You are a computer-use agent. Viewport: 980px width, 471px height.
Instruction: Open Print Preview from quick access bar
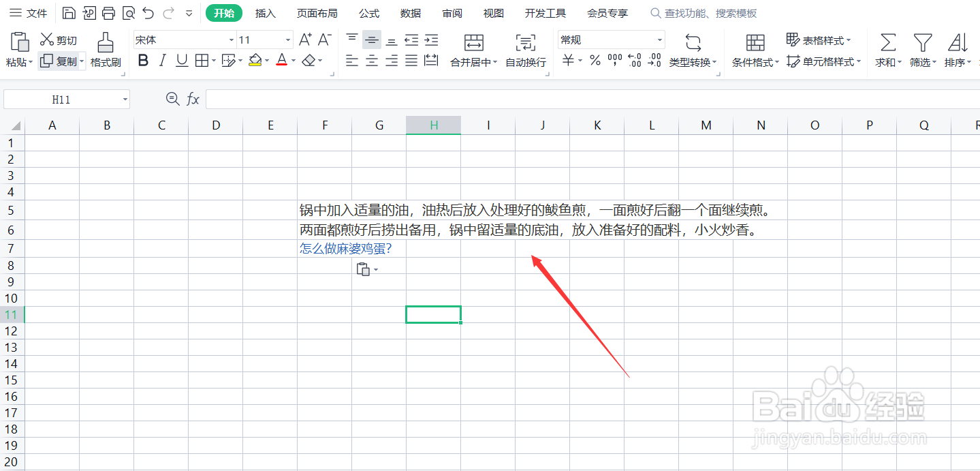(128, 13)
